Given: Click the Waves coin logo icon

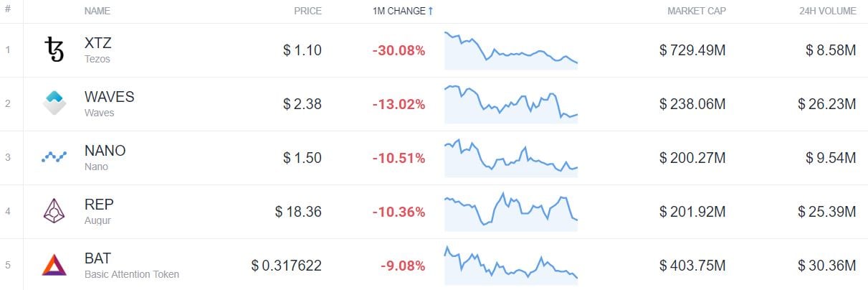Looking at the screenshot, I should [54, 103].
